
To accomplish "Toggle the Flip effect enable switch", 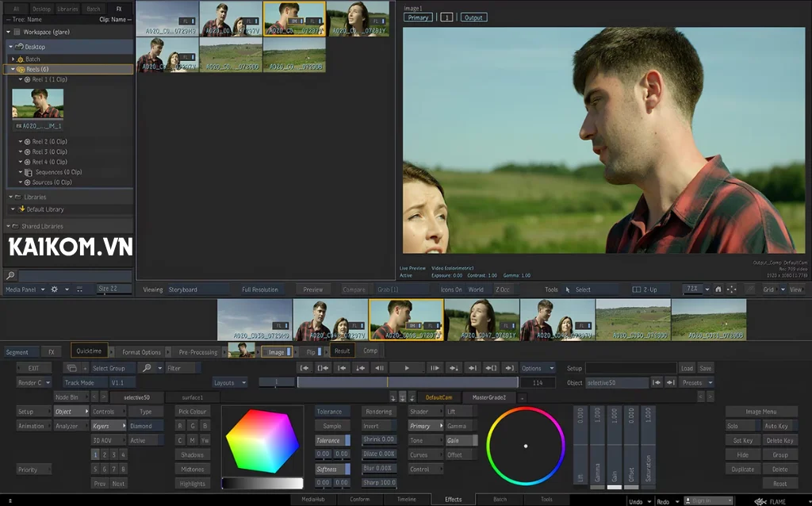I will point(320,351).
